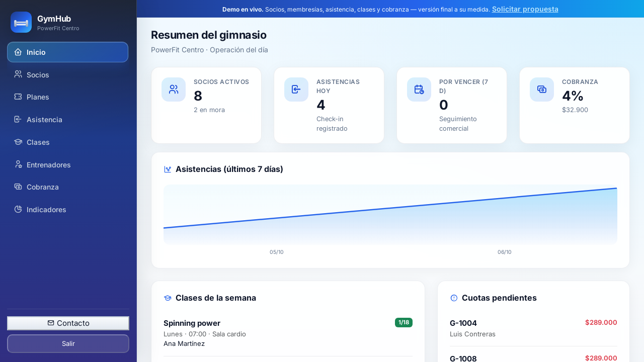Click the Contacto button

click(68, 323)
